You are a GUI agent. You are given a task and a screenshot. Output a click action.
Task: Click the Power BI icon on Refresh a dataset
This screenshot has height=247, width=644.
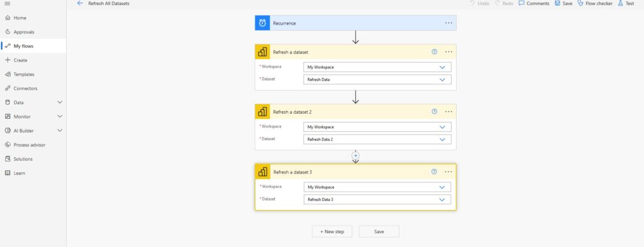tap(262, 52)
